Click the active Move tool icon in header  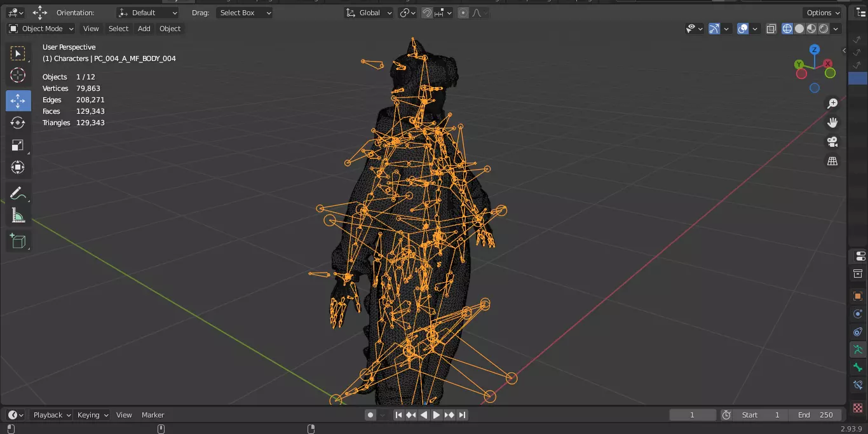(x=40, y=13)
